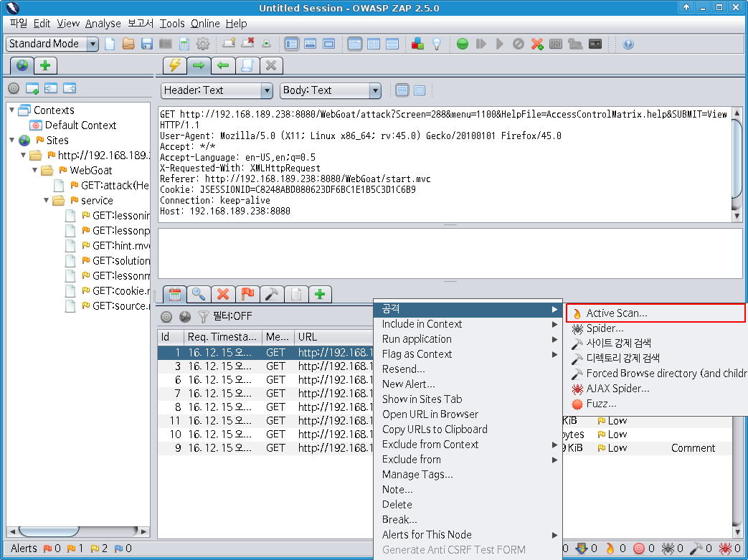Click the add custom breakpoint red X icon
The height and width of the screenshot is (560, 748).
coord(537,44)
